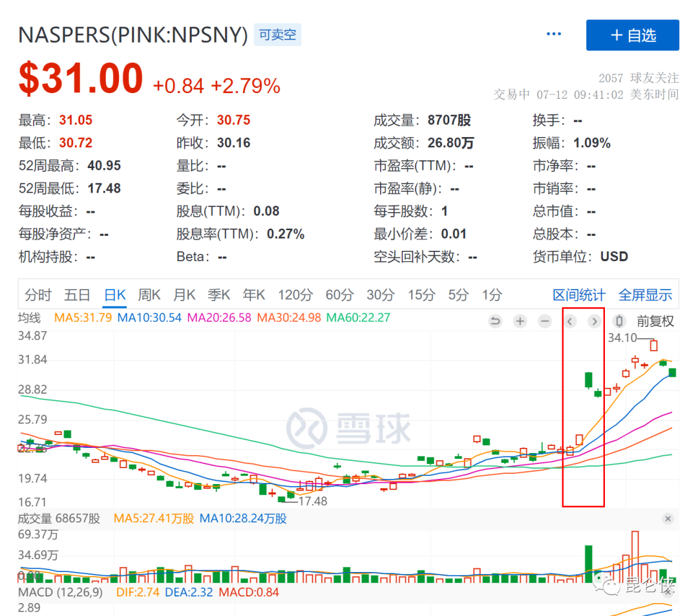Click the chart reset/undo arrow icon
This screenshot has width=698, height=616.
click(x=495, y=321)
